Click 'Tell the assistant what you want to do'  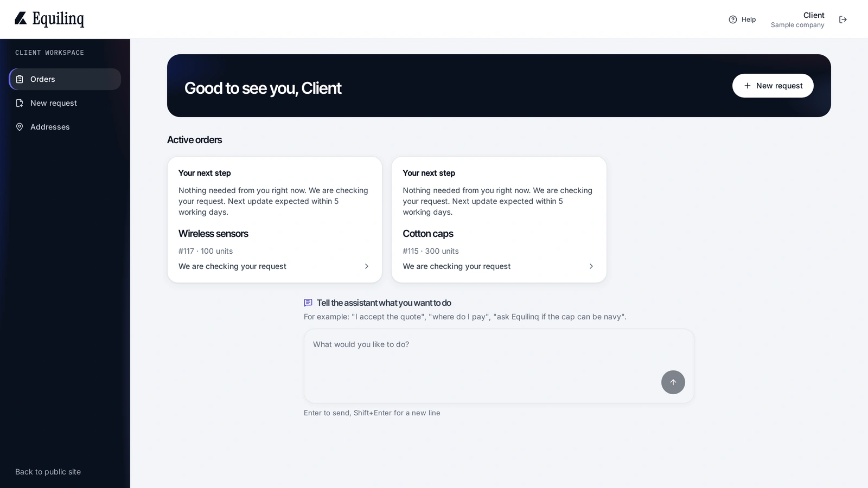(384, 303)
